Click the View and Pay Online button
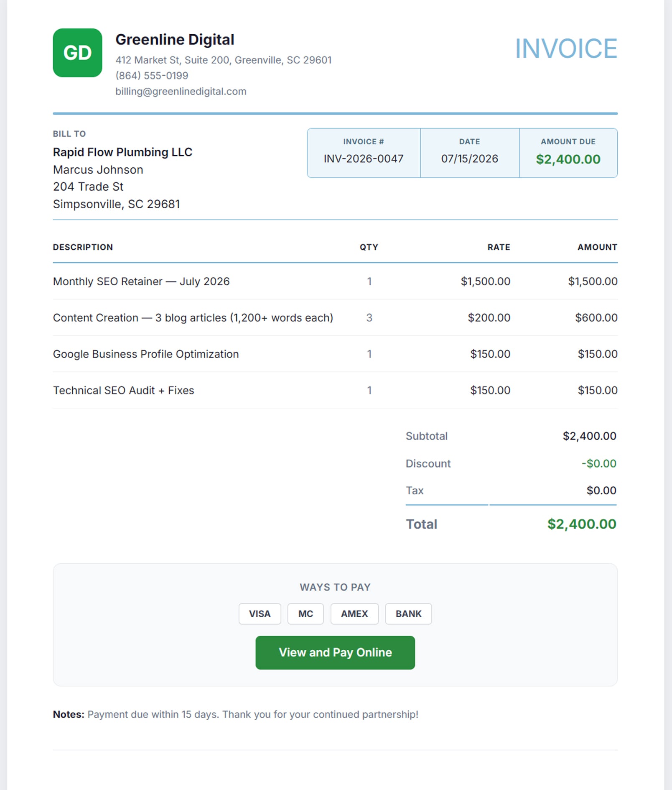Image resolution: width=672 pixels, height=790 pixels. (335, 652)
